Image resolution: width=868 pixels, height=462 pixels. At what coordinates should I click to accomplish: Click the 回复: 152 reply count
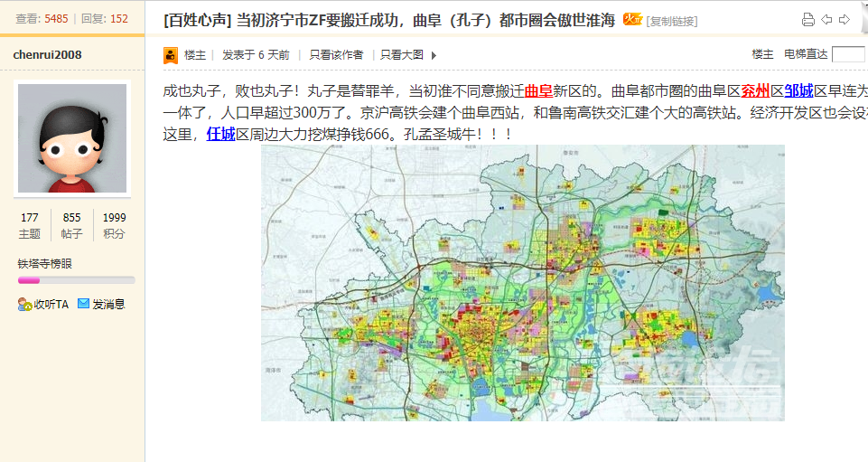[x=105, y=19]
